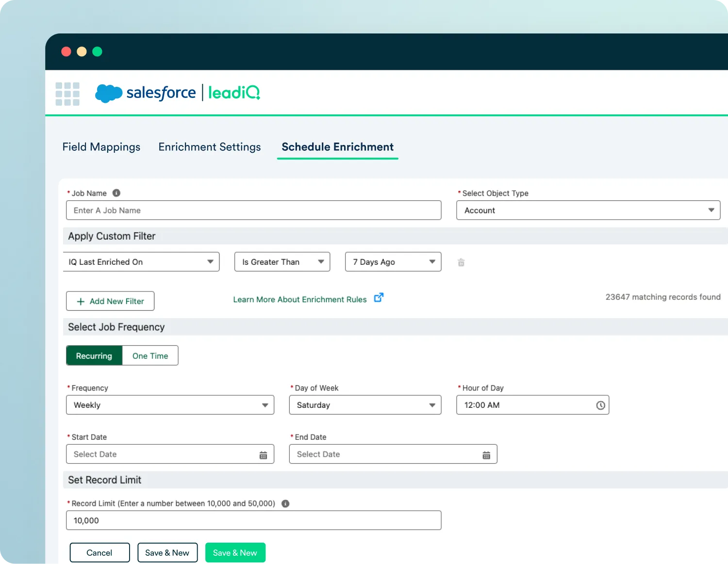The height and width of the screenshot is (564, 728).
Task: Open the Start Date calendar icon
Action: click(x=263, y=455)
